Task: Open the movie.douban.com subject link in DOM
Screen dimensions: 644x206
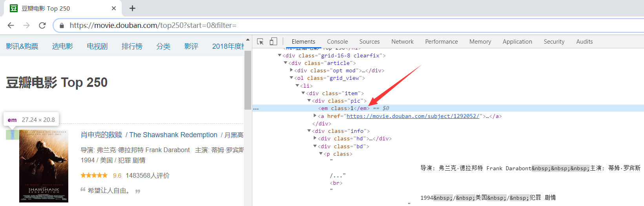Action: click(x=413, y=116)
